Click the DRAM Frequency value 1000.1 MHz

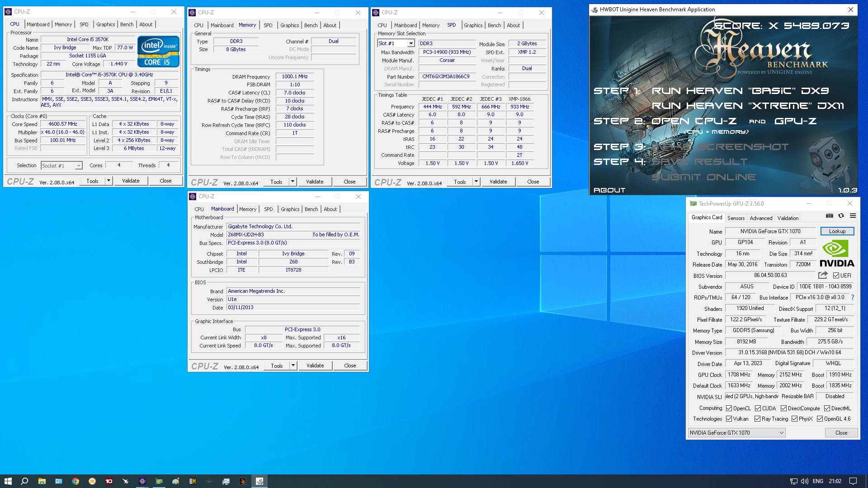[x=295, y=77]
